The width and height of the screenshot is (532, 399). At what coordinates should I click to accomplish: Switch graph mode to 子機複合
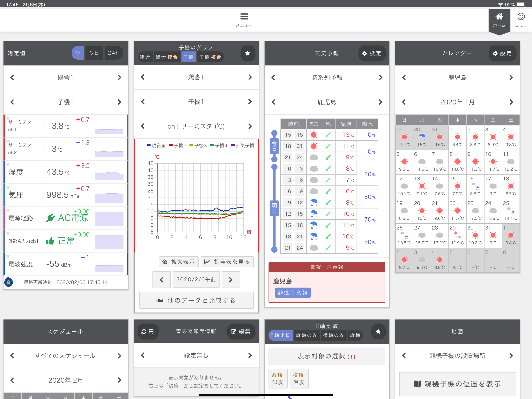(x=210, y=57)
